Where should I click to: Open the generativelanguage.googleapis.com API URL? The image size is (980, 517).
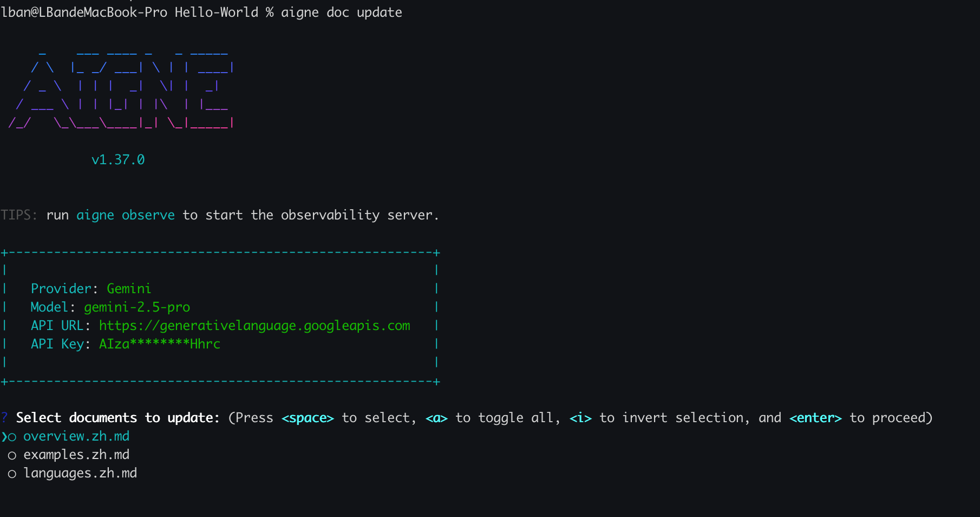point(254,326)
